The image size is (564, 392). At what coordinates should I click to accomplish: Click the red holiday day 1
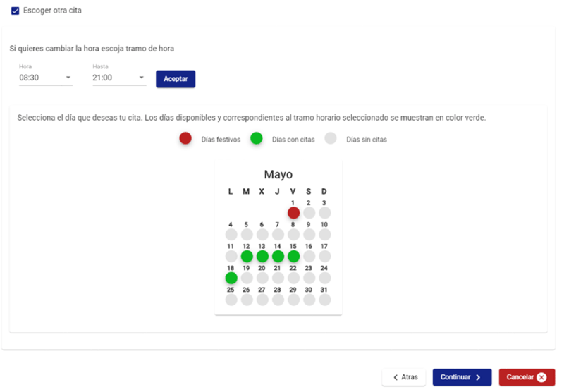[293, 213]
